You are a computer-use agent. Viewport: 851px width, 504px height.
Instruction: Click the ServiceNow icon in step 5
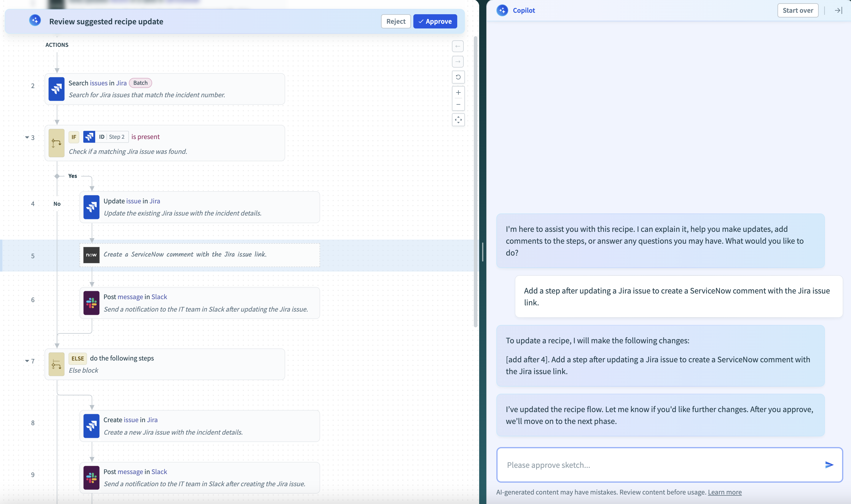coord(91,255)
